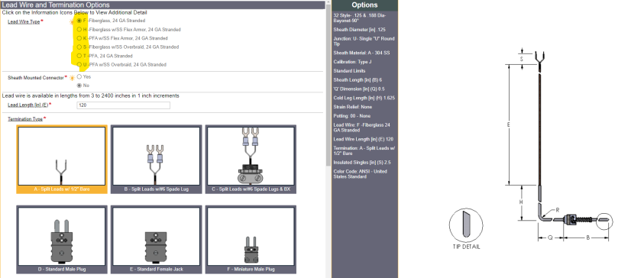
Task: Click option 'Lead Wire Length [in] (E) 120'
Action: click(363, 139)
